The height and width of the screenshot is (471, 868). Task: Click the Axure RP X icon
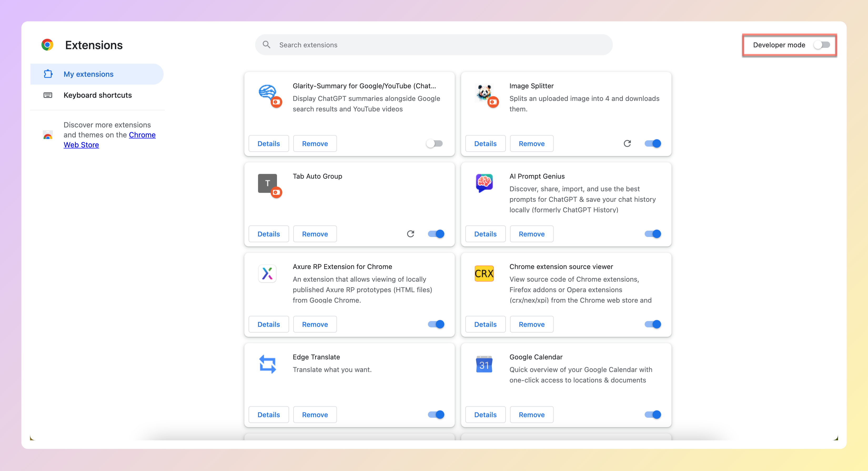pos(268,274)
